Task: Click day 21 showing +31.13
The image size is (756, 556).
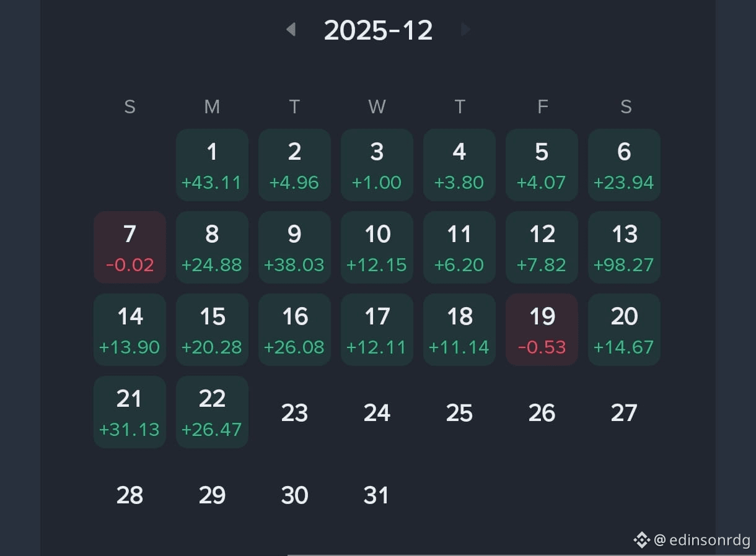Action: pyautogui.click(x=130, y=412)
